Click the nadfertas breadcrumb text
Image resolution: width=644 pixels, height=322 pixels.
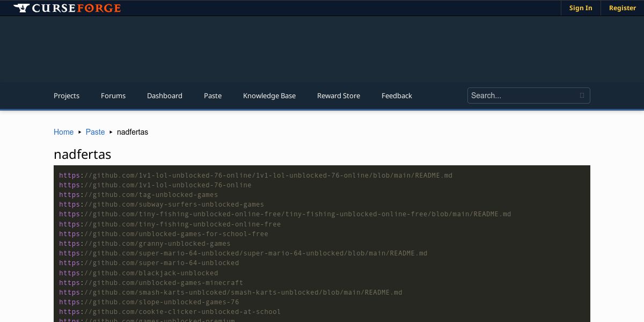pos(133,132)
